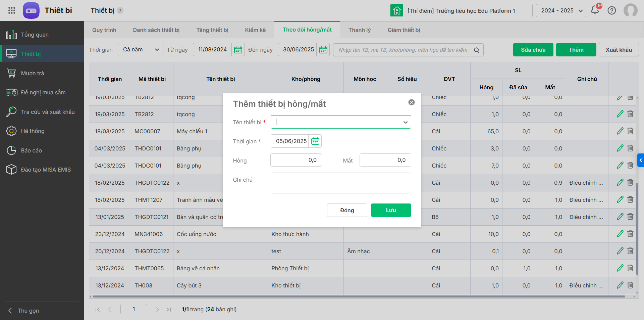Open the apps grid launcher icon
Image resolution: width=644 pixels, height=320 pixels.
[x=12, y=10]
